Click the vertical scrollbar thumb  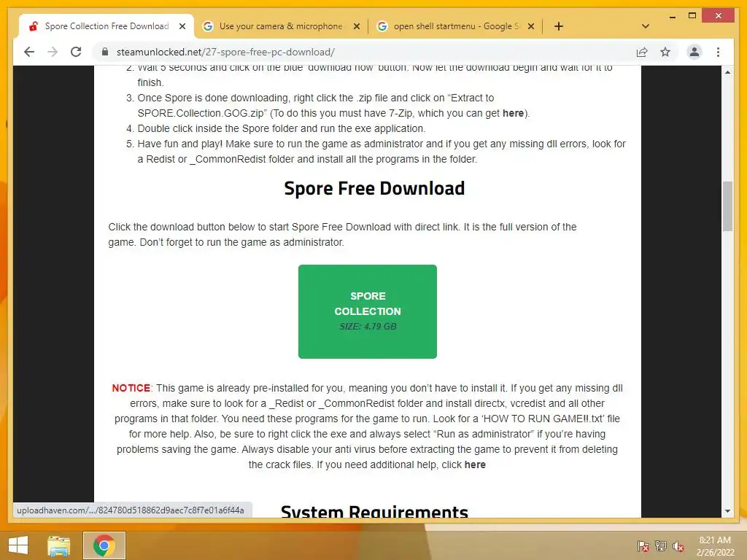(x=727, y=206)
